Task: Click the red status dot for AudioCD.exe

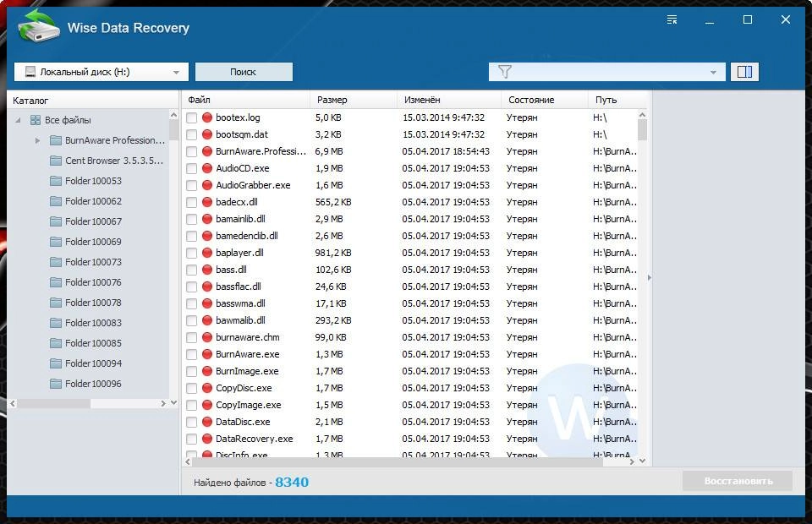Action: [207, 168]
